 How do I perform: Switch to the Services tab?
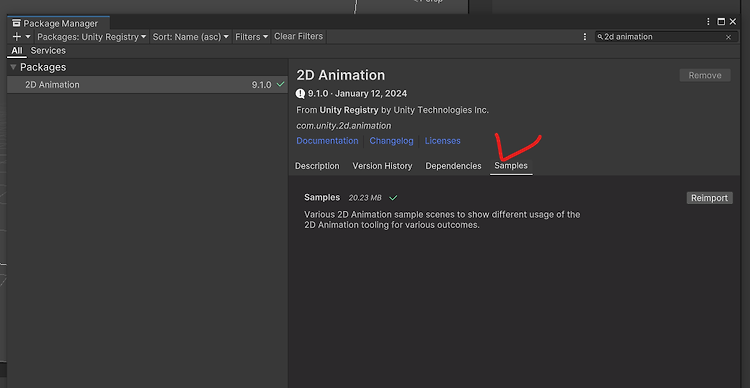point(48,51)
